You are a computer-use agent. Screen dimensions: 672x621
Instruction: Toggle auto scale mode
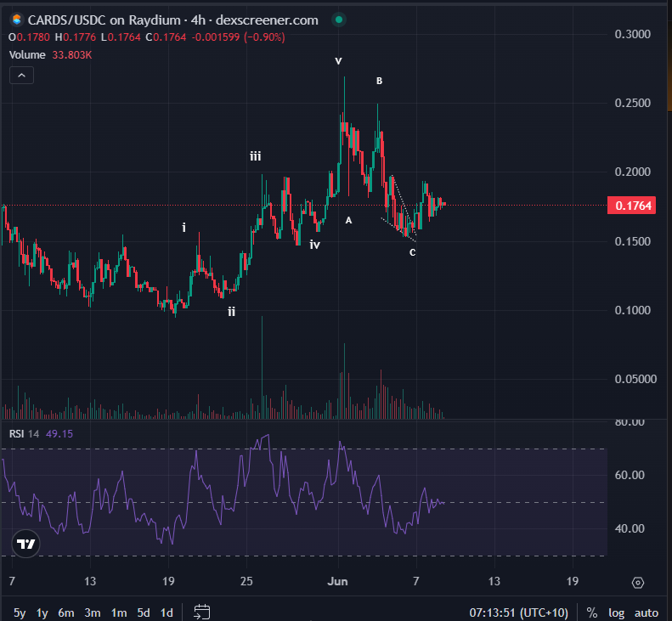point(647,613)
